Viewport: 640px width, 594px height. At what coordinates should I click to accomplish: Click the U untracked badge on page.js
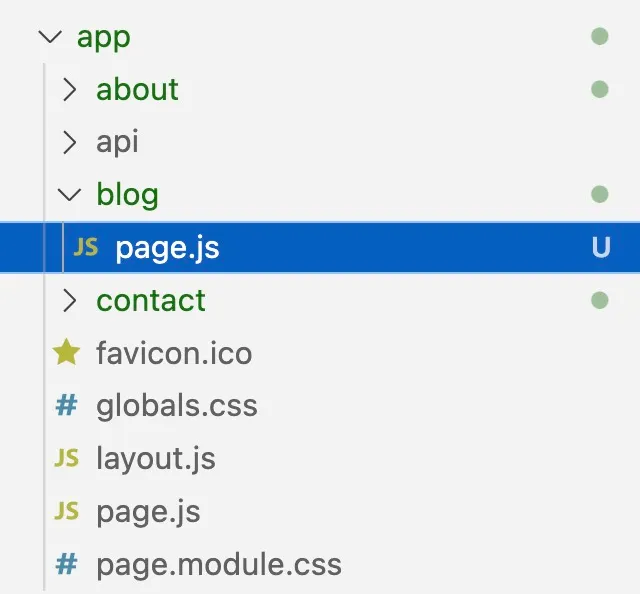(601, 247)
